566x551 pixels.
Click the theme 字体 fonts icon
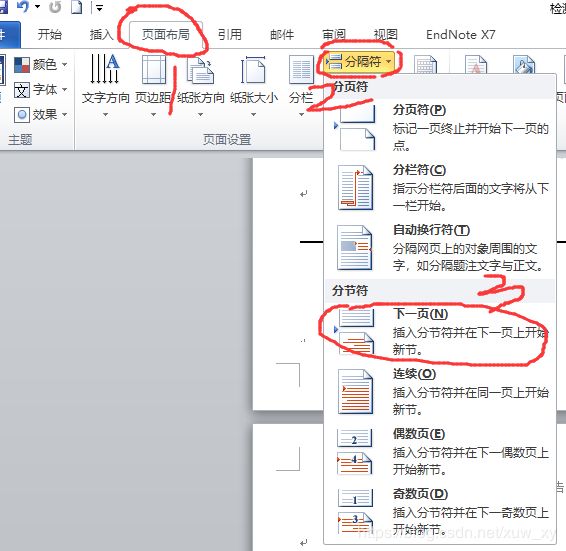pos(22,90)
